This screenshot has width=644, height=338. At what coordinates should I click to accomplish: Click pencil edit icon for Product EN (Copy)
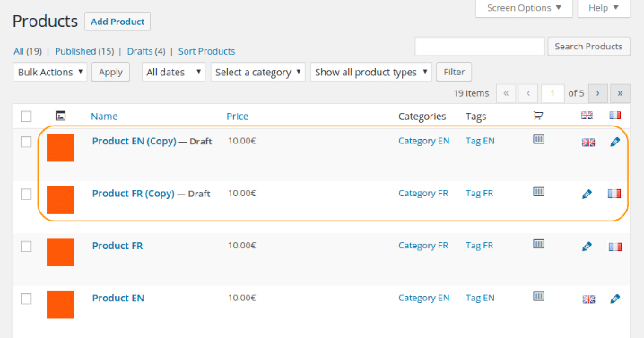614,142
